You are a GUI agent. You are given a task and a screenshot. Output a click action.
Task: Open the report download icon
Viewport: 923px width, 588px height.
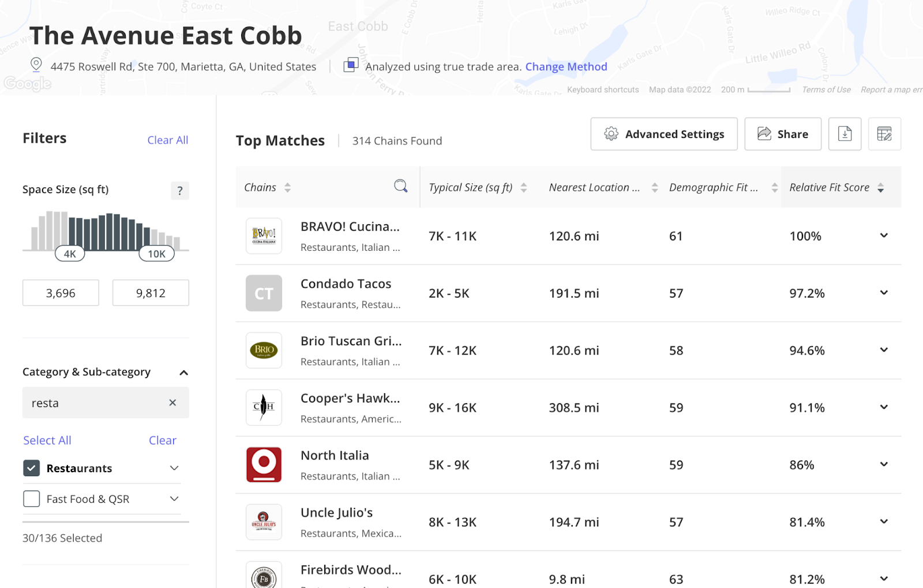point(845,134)
